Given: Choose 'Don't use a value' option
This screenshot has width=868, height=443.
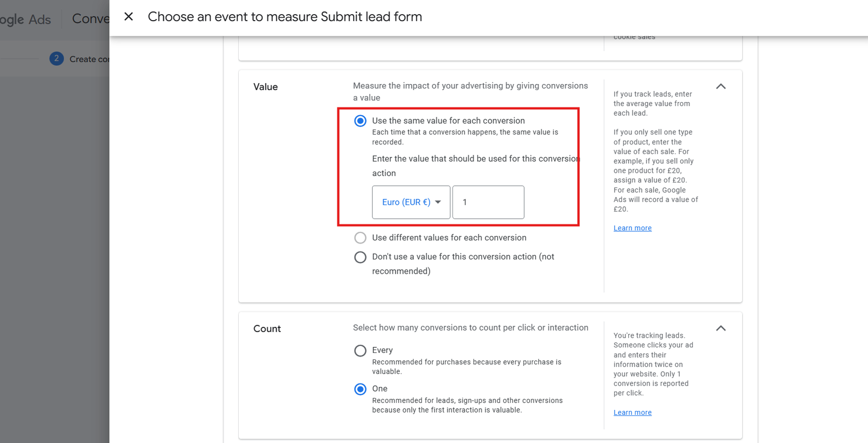Looking at the screenshot, I should tap(360, 257).
